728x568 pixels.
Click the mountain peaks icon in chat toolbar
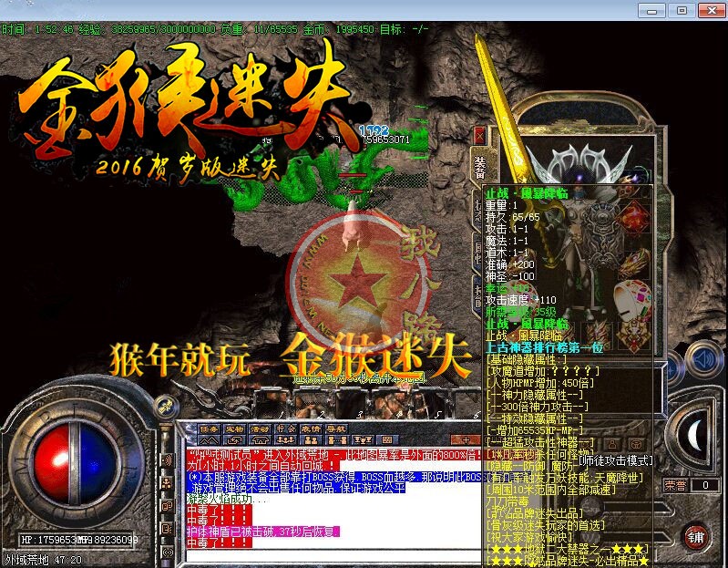tap(210, 439)
